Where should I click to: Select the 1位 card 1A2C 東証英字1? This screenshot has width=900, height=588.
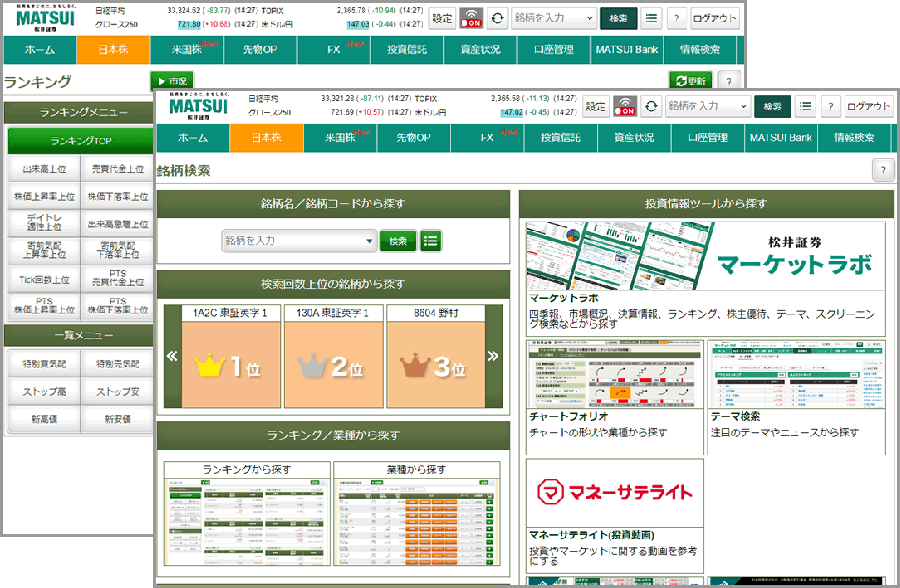click(231, 356)
